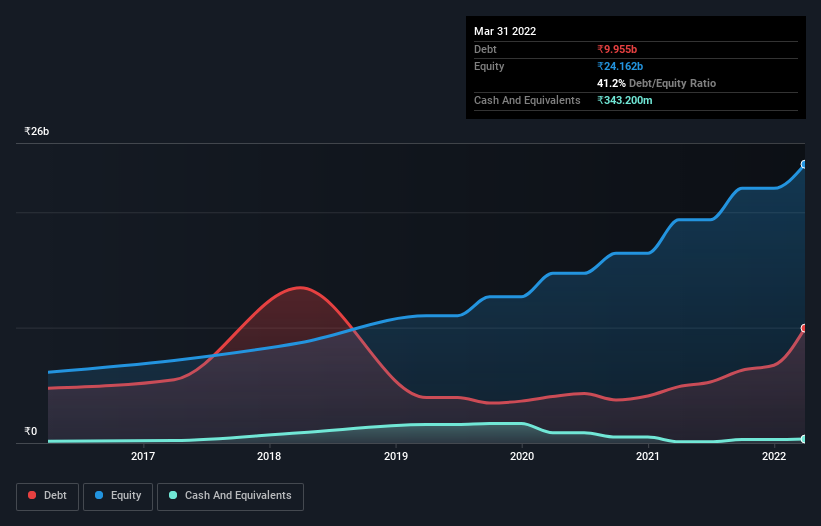The height and width of the screenshot is (526, 821).
Task: Click Cash And Equivalents label in tooltip
Action: click(527, 100)
